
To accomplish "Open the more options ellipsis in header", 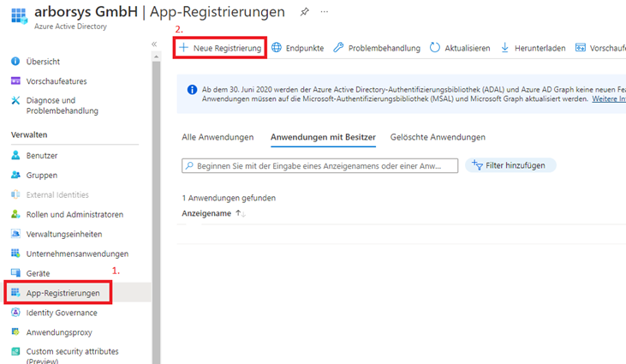I will 324,12.
